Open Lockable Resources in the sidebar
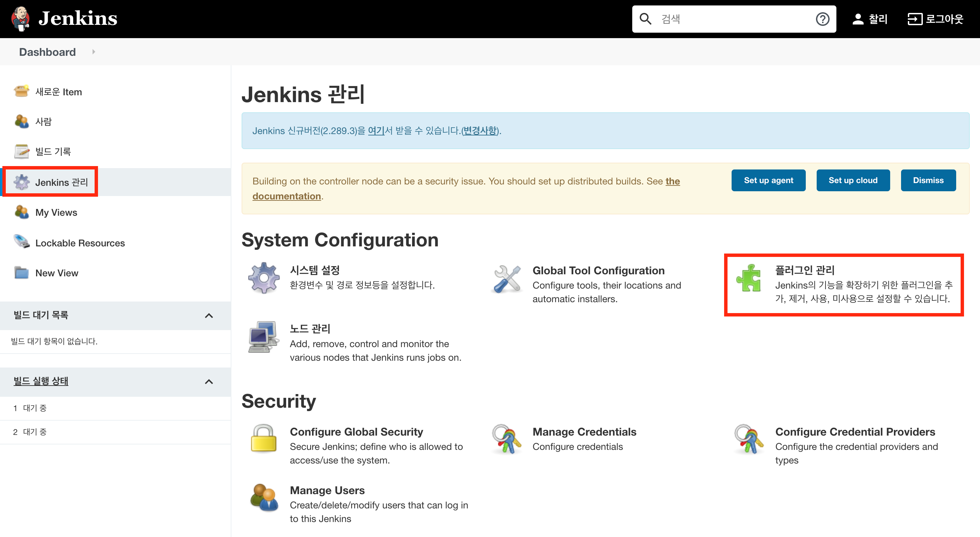Image resolution: width=980 pixels, height=537 pixels. tap(80, 243)
